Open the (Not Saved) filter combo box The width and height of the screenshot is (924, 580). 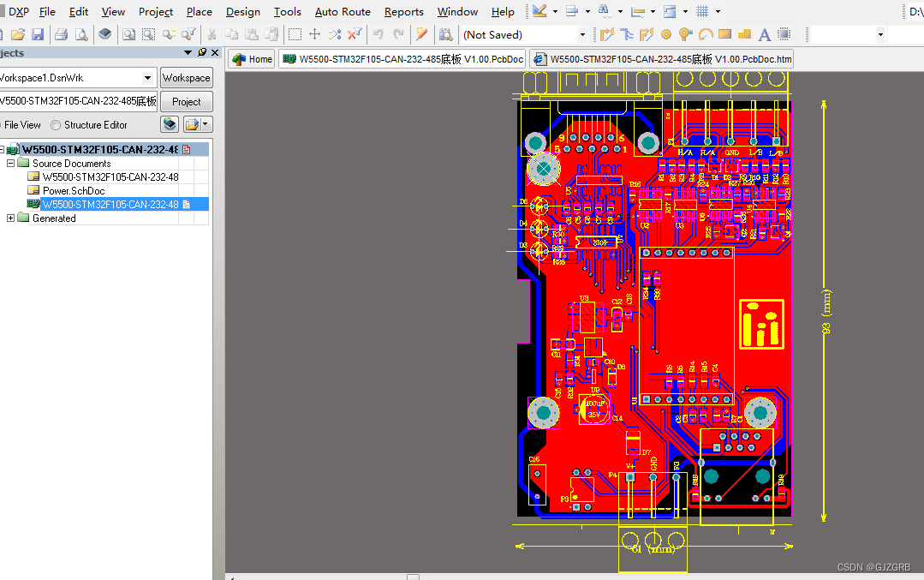[581, 34]
